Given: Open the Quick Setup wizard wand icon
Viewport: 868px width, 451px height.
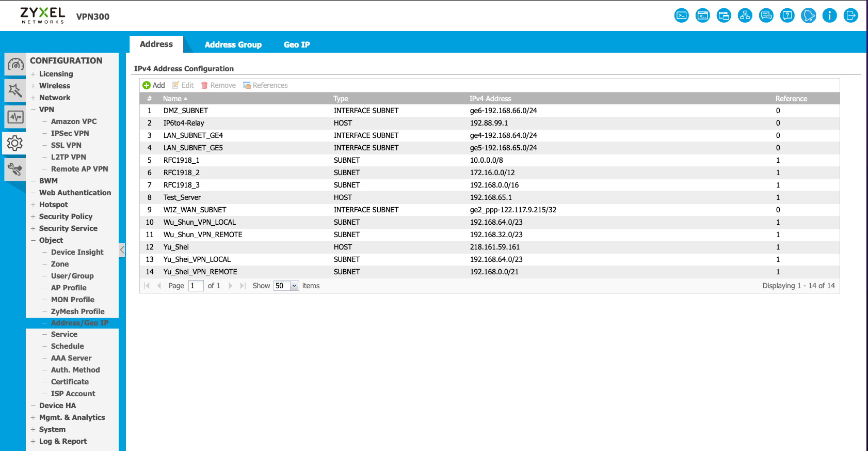Looking at the screenshot, I should click(x=15, y=90).
